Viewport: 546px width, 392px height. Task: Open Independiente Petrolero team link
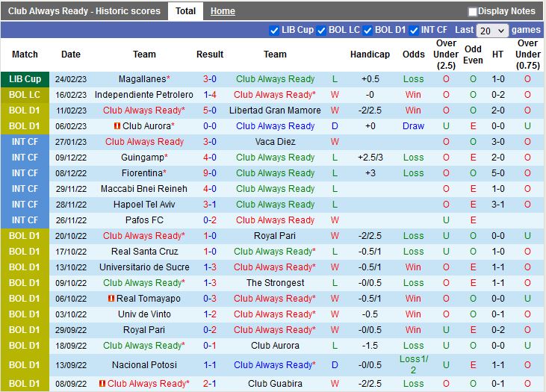[x=144, y=95]
